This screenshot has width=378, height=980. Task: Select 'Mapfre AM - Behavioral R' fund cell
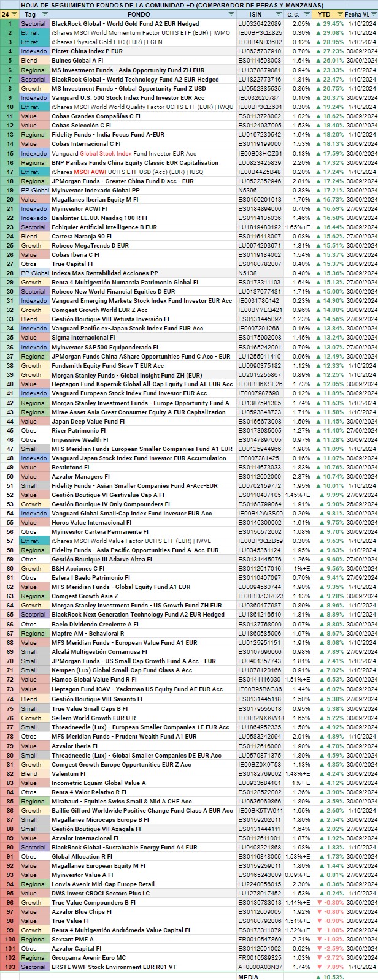coord(142,633)
